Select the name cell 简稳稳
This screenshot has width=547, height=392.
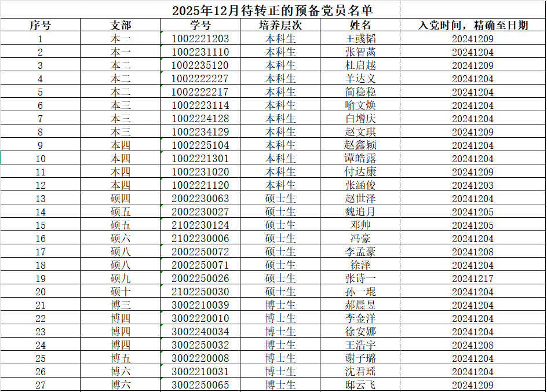click(x=360, y=92)
